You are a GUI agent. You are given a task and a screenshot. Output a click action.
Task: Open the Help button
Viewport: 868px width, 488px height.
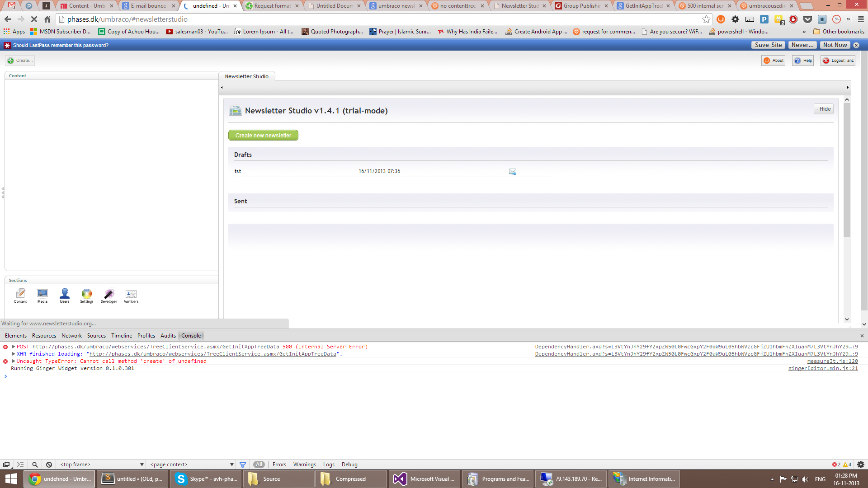tap(803, 61)
